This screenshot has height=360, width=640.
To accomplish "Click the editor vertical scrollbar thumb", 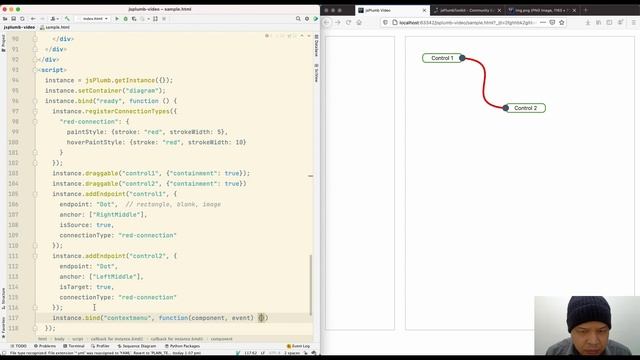I will pos(311,285).
